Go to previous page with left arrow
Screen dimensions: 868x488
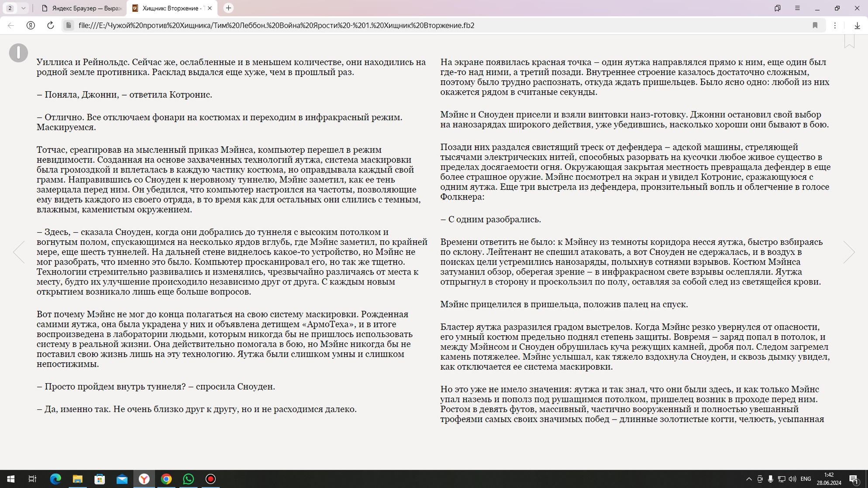19,252
